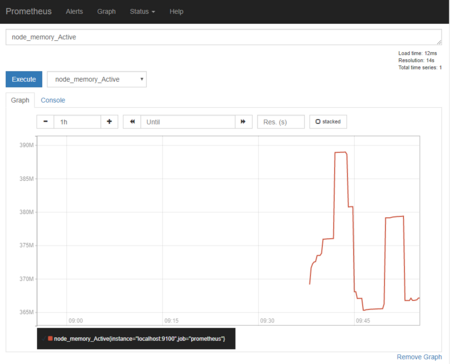450x364 pixels.
Task: Click the node_memory_Active legend entry text
Action: pos(139,339)
